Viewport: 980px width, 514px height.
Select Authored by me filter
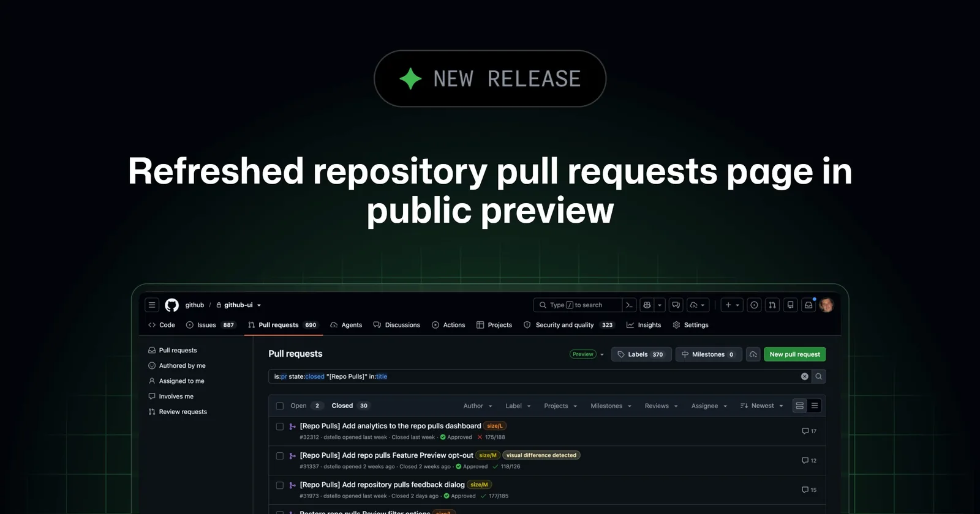177,365
